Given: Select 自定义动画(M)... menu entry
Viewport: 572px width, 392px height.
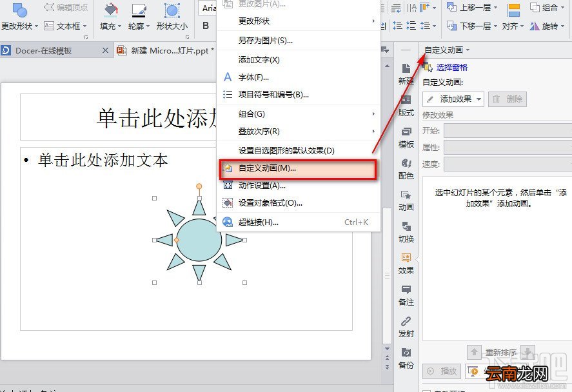Looking at the screenshot, I should [298, 168].
